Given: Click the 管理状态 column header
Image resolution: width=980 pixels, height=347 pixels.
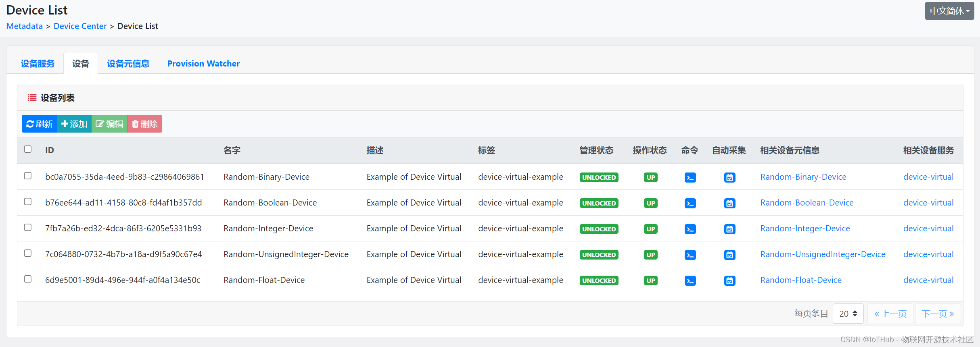Looking at the screenshot, I should (x=596, y=150).
